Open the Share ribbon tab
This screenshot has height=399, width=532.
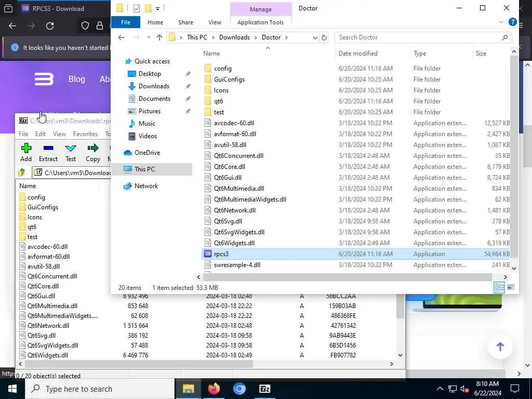pos(185,22)
